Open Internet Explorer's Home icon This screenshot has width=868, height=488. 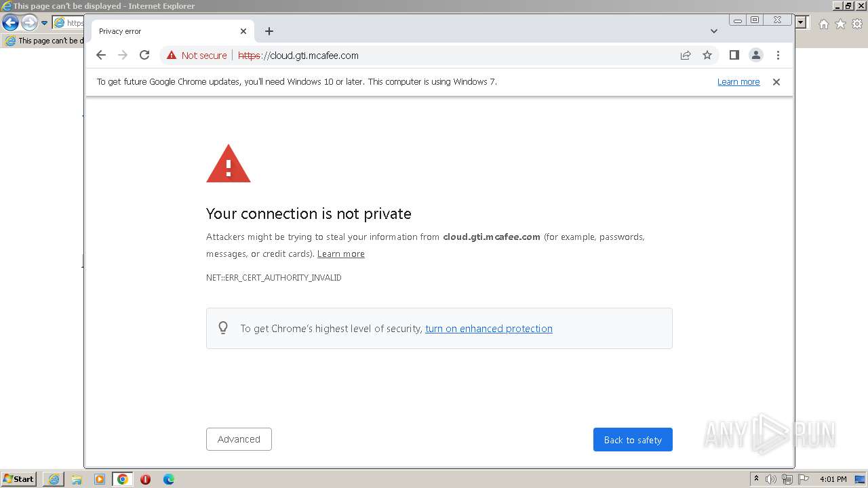click(823, 24)
